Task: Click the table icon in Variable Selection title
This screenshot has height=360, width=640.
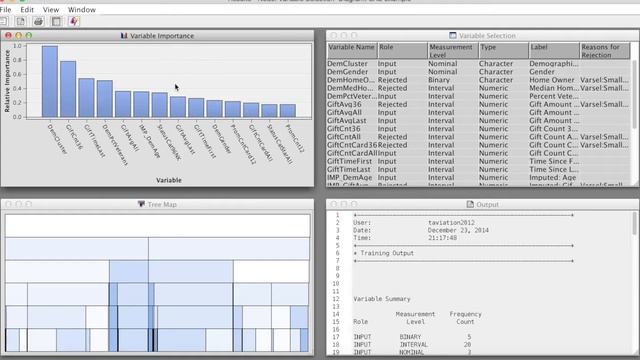Action: point(453,36)
